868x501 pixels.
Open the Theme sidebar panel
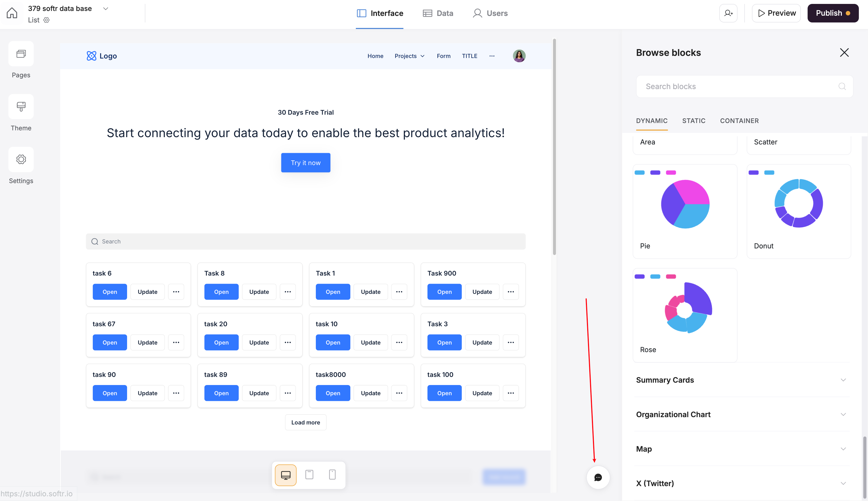pyautogui.click(x=21, y=107)
